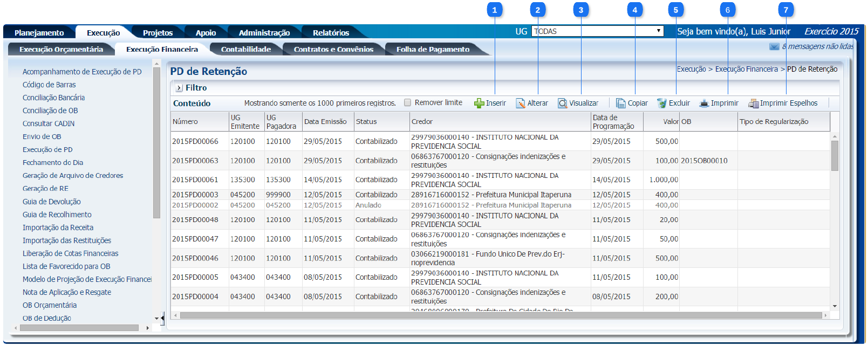Open Conciliação Bancária in the sidebar
Screen dimensions: 868x345
tap(53, 98)
